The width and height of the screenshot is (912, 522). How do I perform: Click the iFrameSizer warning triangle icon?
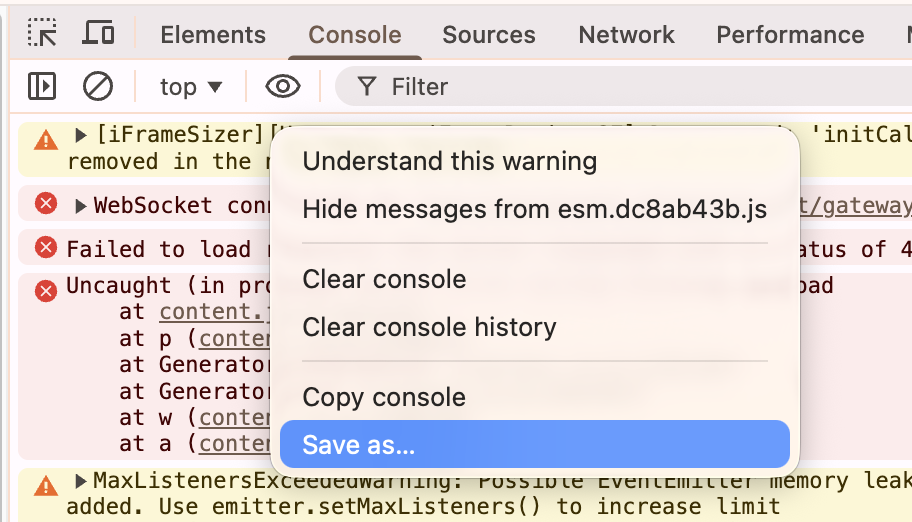(46, 139)
